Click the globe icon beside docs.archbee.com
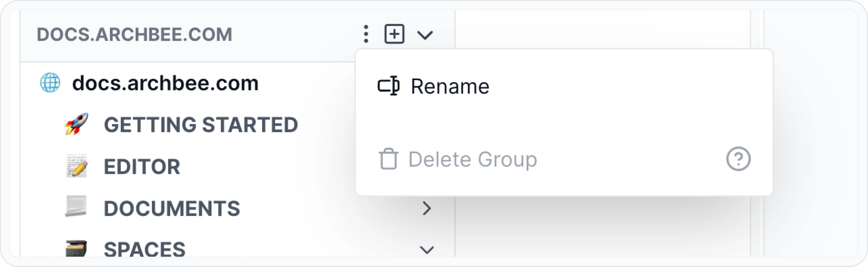This screenshot has width=868, height=267. tap(50, 82)
